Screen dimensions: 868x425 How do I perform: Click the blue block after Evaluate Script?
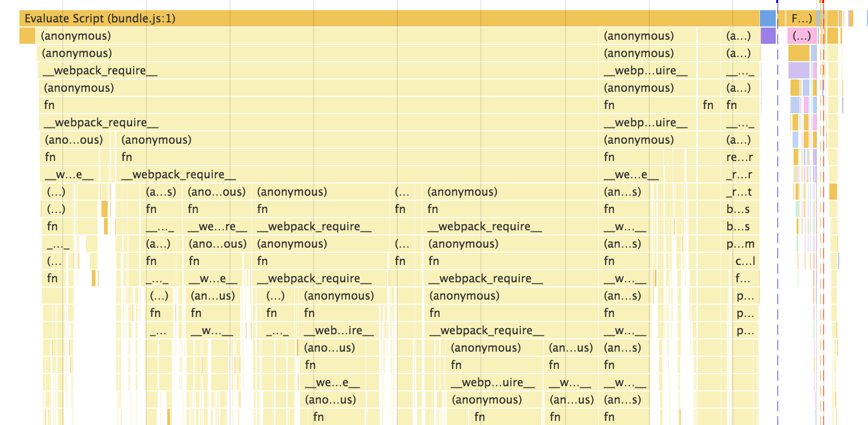(x=768, y=18)
